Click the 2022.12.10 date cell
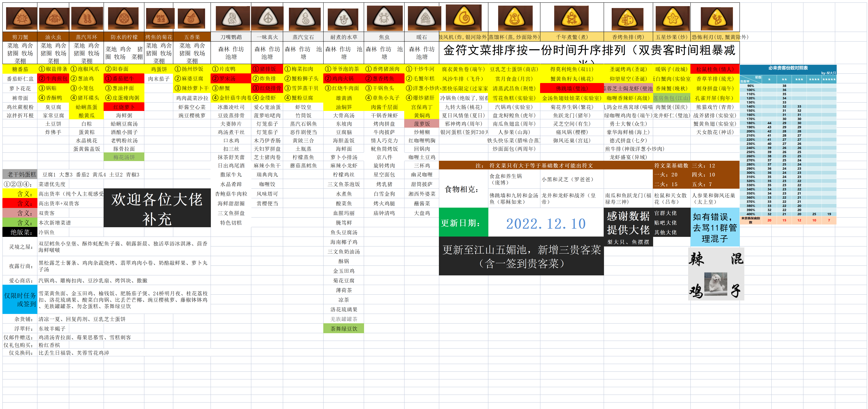This screenshot has height=409, width=868. (546, 223)
